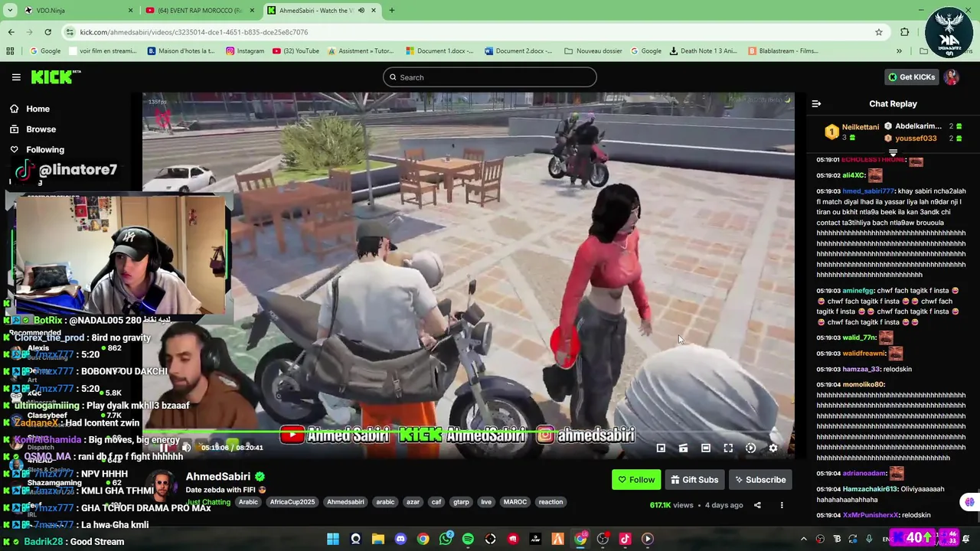Click the address bar URL
Viewport: 980px width, 551px height.
(x=194, y=32)
